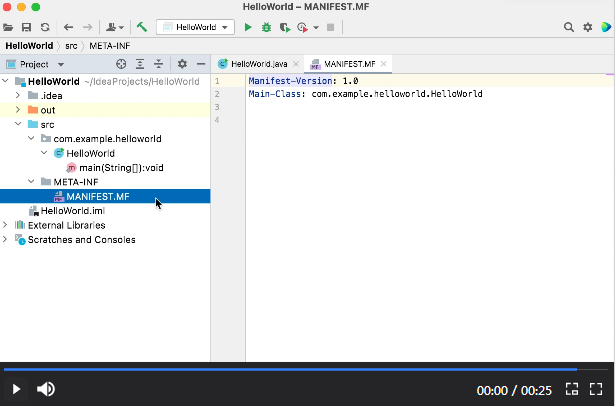
Task: Close the MANIFEST.MF tab
Action: (384, 64)
